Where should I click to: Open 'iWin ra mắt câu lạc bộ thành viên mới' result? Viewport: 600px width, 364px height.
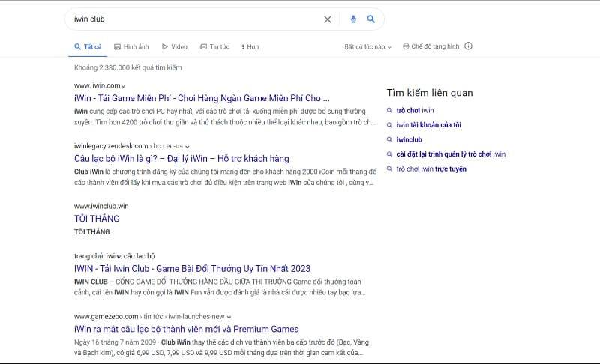click(186, 329)
